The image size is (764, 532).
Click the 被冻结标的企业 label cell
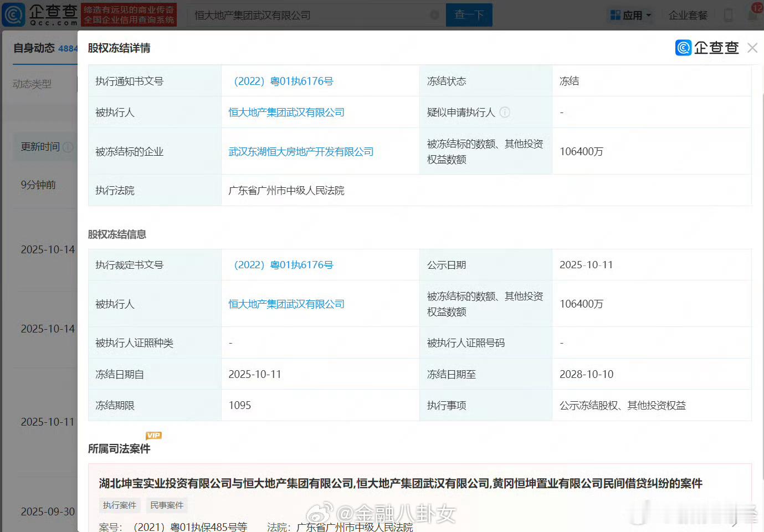(x=155, y=151)
